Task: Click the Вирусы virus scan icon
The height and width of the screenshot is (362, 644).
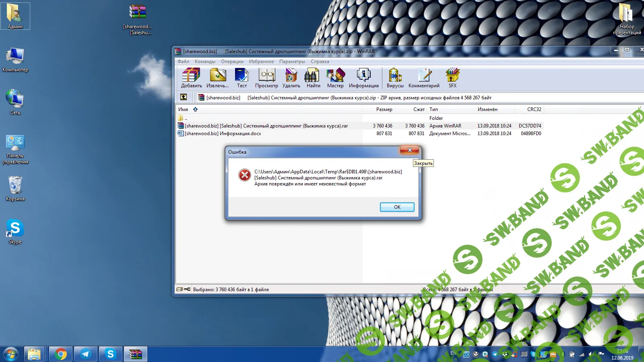Action: coord(395,78)
